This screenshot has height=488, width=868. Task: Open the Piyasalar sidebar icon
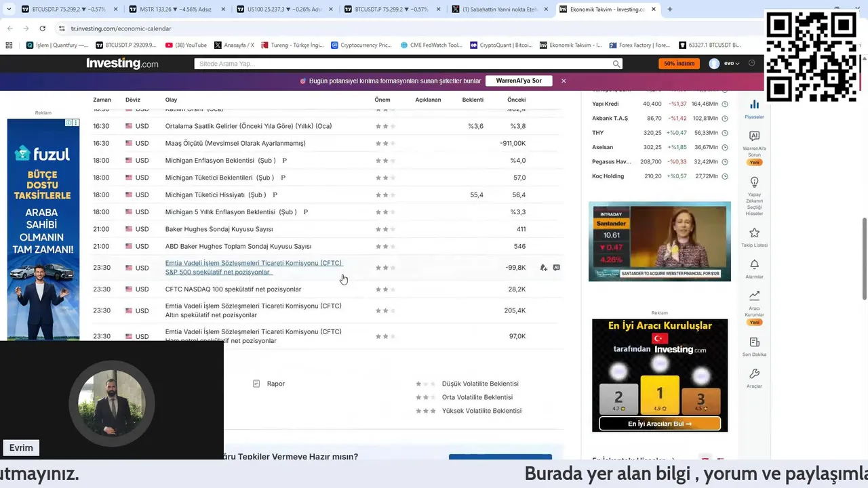pos(754,104)
